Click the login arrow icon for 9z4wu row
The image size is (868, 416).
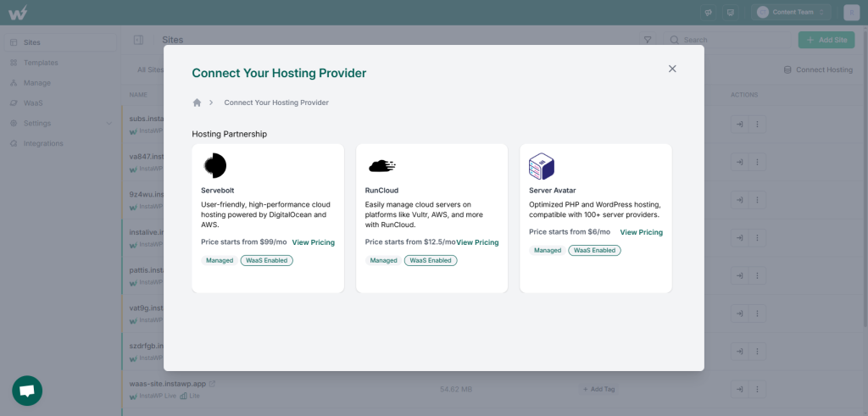point(739,200)
